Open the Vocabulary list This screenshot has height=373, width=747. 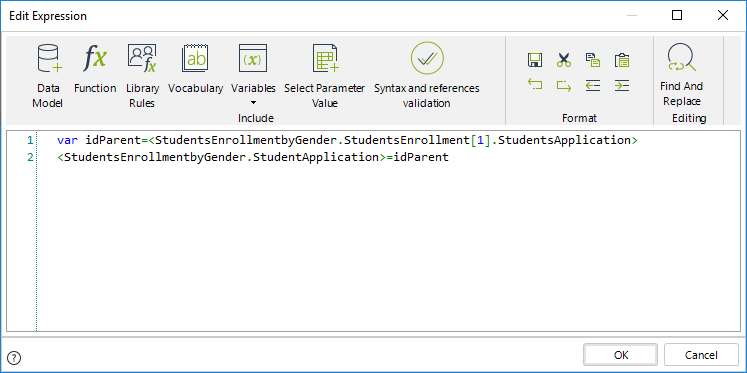[195, 69]
